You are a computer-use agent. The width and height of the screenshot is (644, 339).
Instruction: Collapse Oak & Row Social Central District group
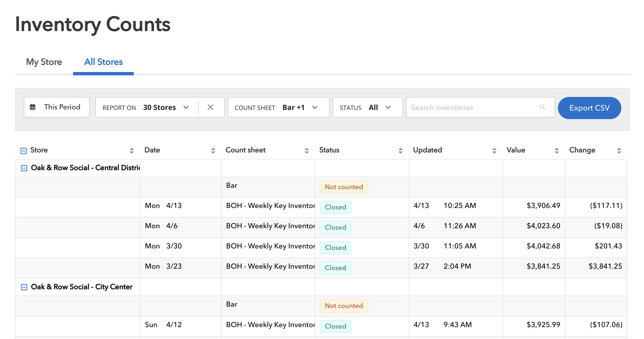click(x=24, y=168)
